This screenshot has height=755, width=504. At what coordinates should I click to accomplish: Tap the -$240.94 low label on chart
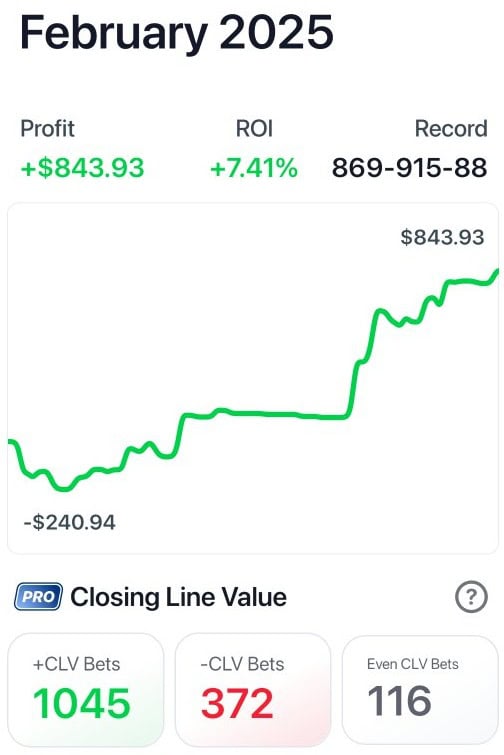tap(70, 522)
